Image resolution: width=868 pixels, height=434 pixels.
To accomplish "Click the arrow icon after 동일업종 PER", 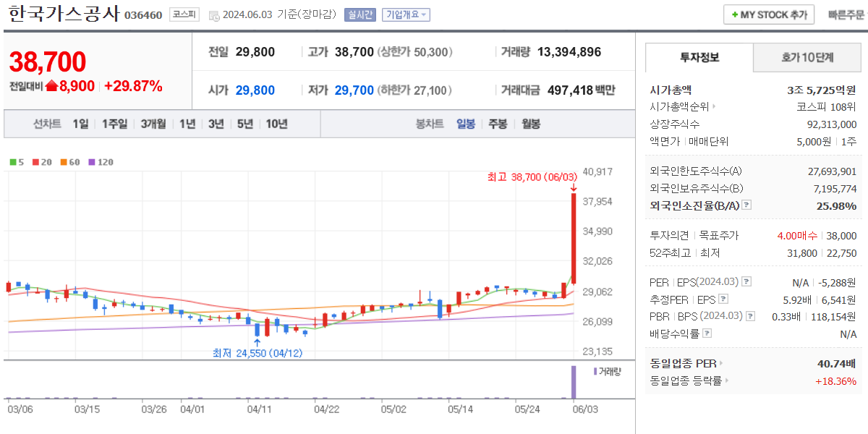I will (x=720, y=363).
